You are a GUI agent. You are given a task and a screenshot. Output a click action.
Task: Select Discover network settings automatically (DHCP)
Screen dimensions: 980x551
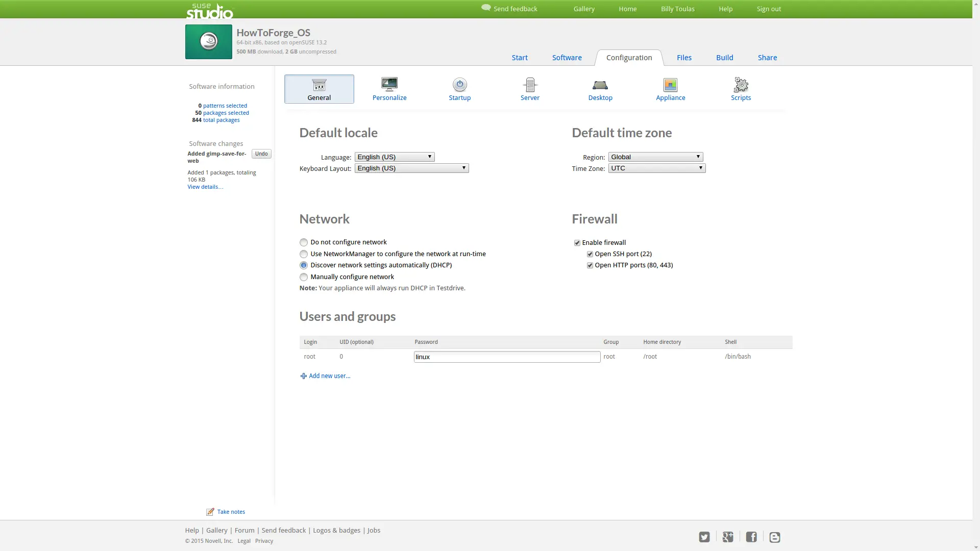pyautogui.click(x=304, y=265)
